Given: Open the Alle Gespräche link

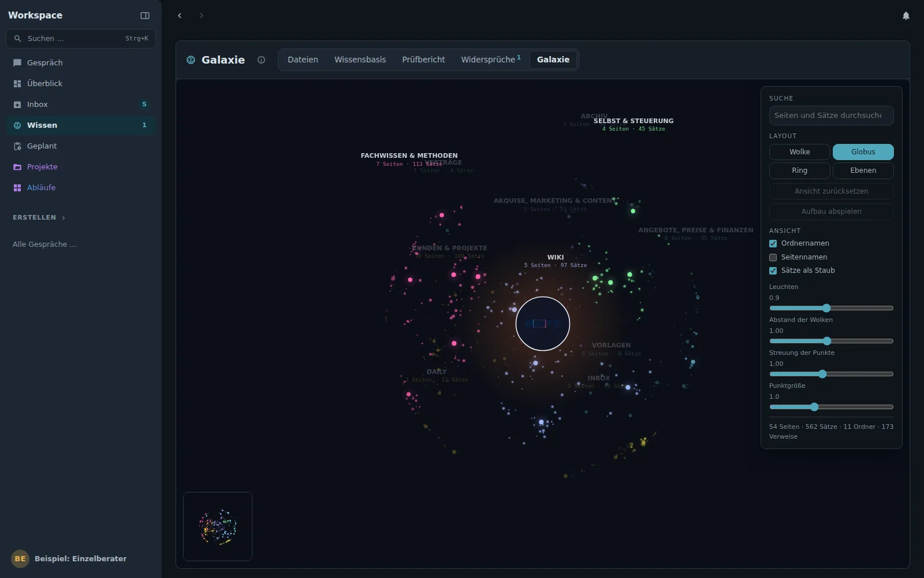Looking at the screenshot, I should (44, 244).
